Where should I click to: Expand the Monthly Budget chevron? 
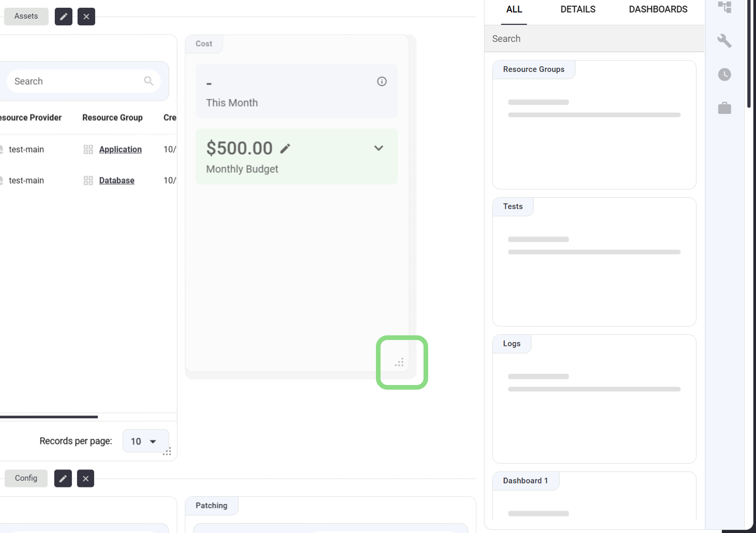coord(379,149)
